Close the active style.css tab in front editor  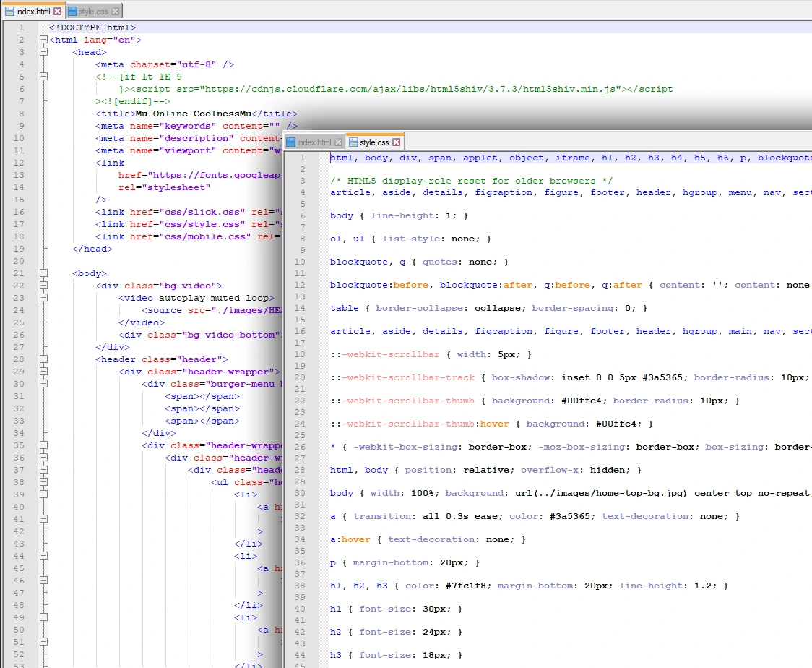pyautogui.click(x=396, y=142)
